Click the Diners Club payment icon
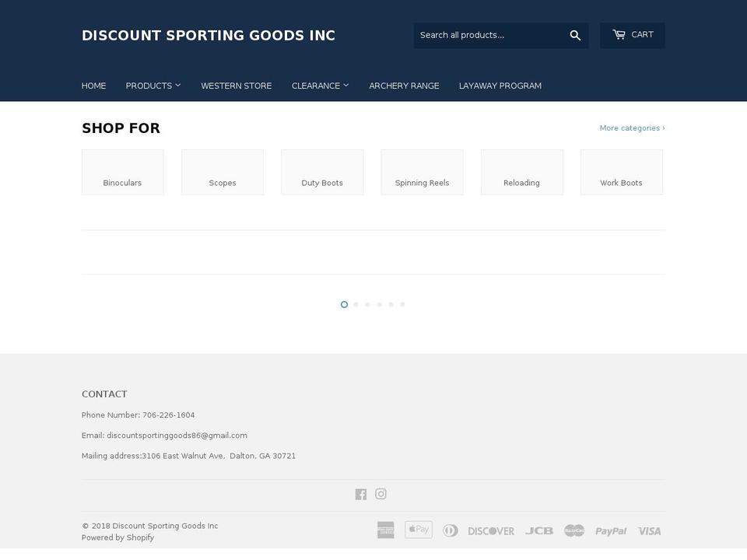This screenshot has width=747, height=560. (451, 530)
